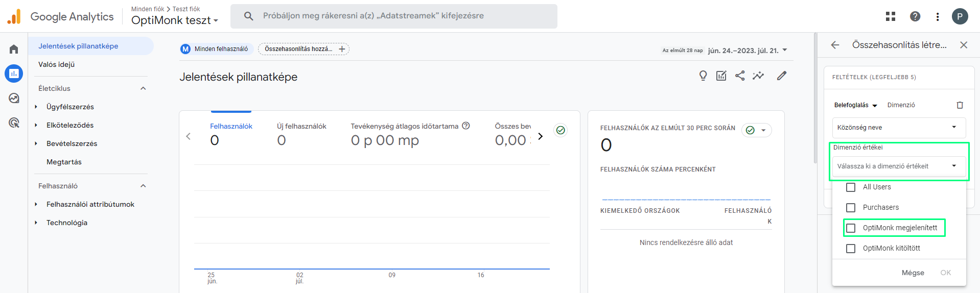Select the Reports icon in sidebar
Screen dimensions: 980x293
[x=14, y=74]
